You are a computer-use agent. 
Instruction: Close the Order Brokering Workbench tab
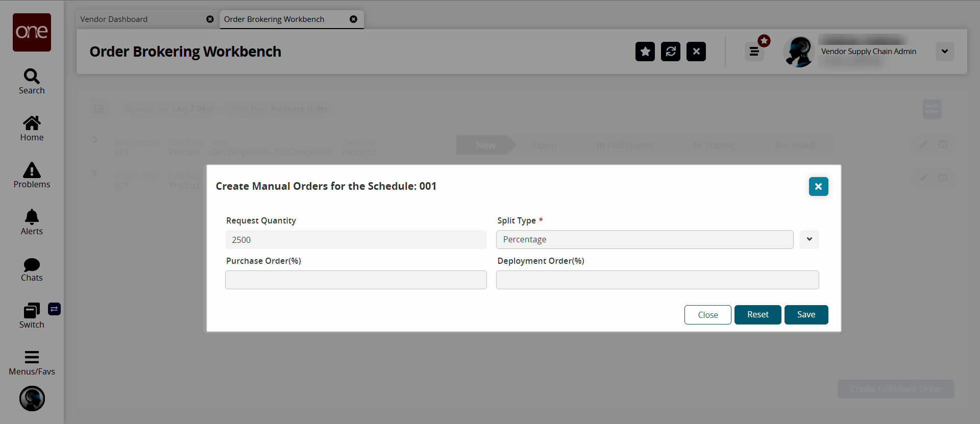(353, 19)
